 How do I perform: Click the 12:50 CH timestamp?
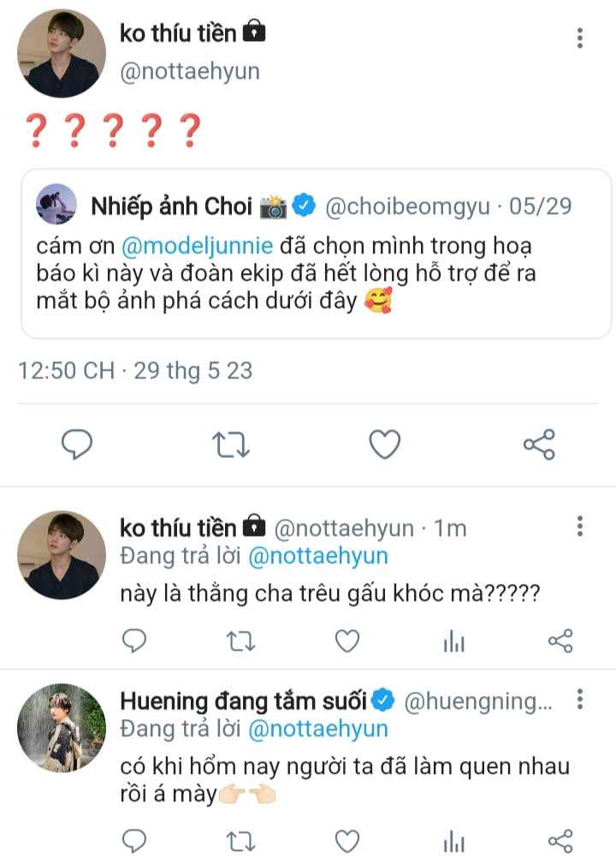(x=67, y=371)
